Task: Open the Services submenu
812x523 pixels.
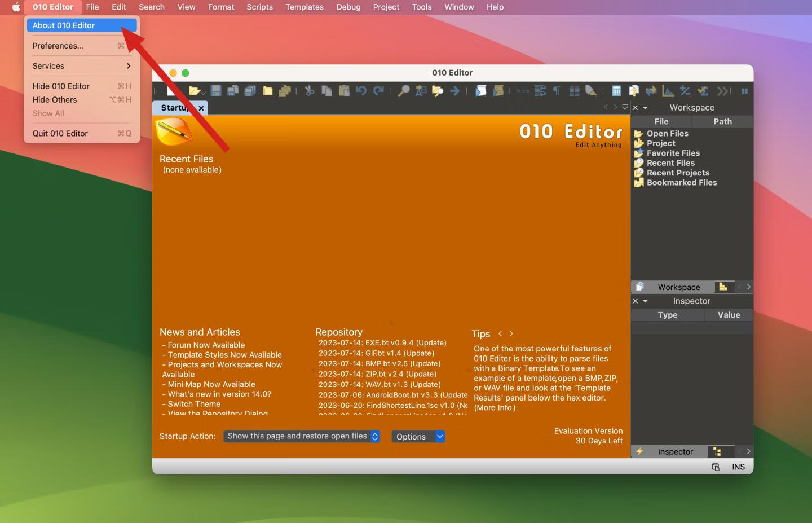Action: click(82, 66)
